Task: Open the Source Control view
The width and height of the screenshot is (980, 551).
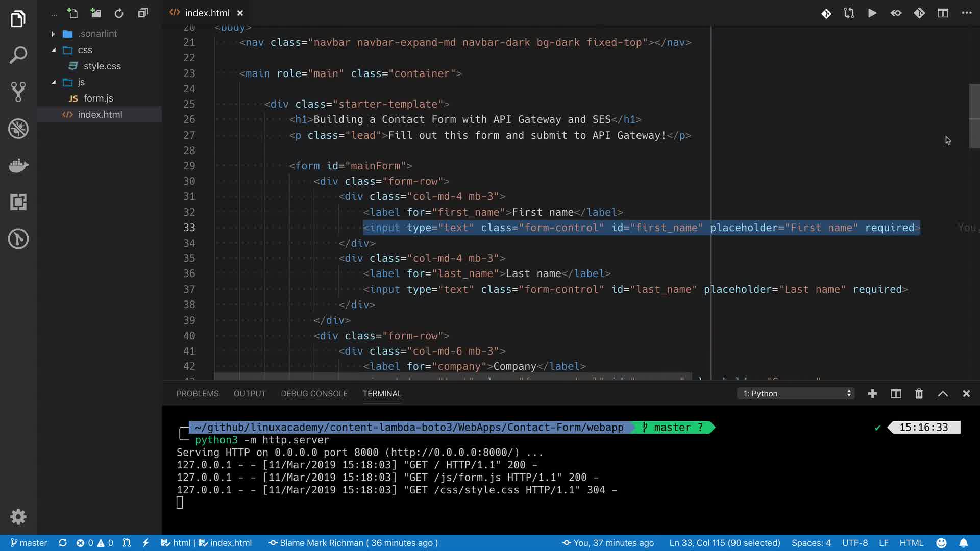Action: (18, 92)
